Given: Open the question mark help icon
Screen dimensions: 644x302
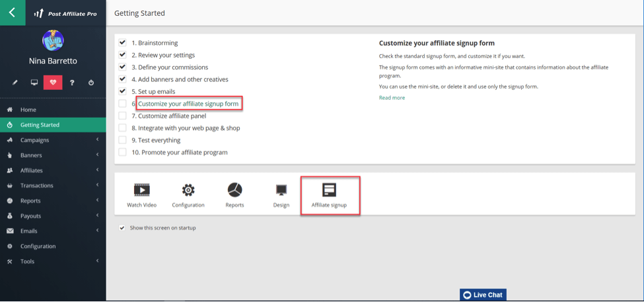Looking at the screenshot, I should click(72, 83).
